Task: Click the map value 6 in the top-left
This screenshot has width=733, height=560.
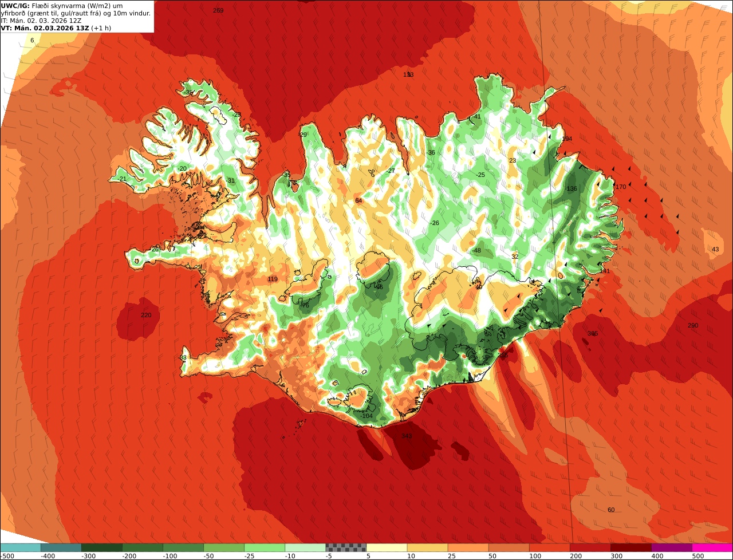Action: 32,40
